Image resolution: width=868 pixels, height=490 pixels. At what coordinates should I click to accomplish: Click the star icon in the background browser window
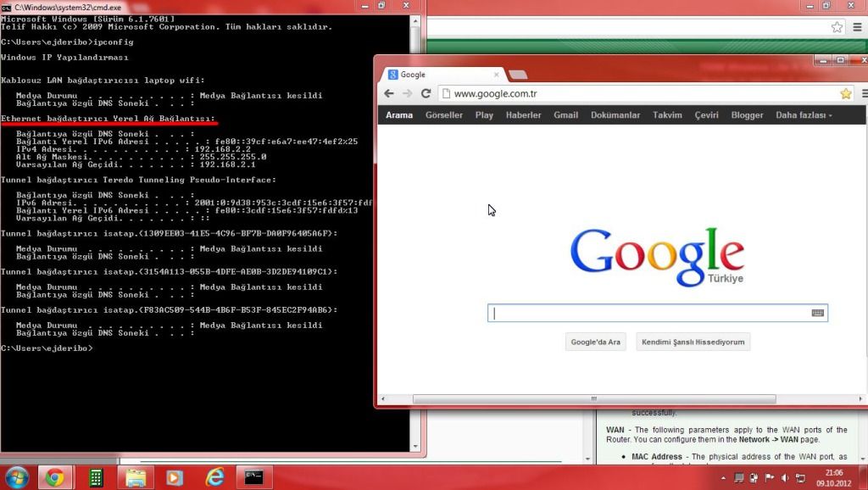(837, 27)
